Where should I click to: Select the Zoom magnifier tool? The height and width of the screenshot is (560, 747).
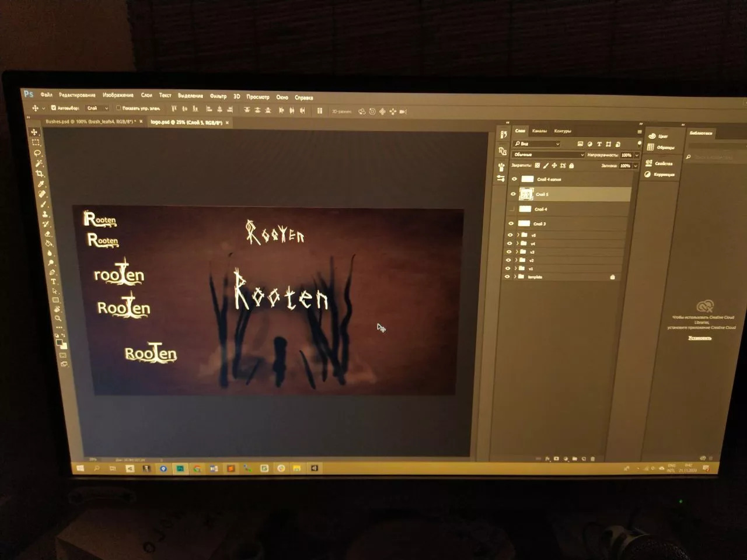tap(58, 318)
